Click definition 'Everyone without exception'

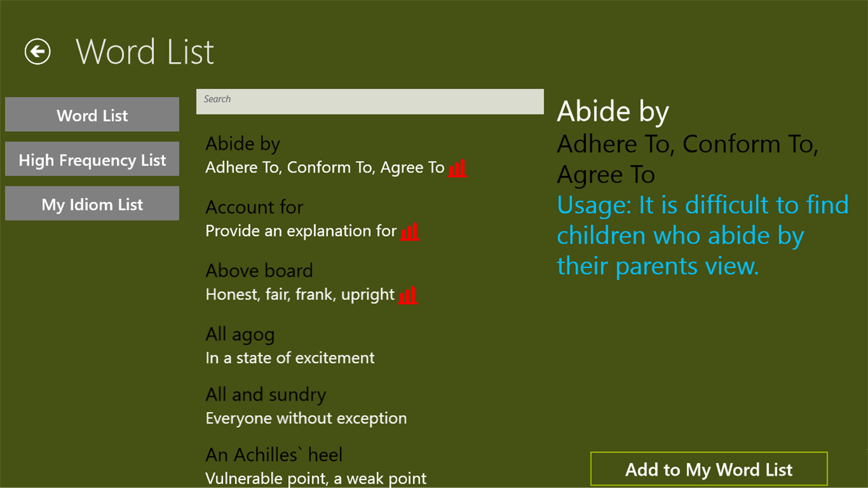click(306, 418)
